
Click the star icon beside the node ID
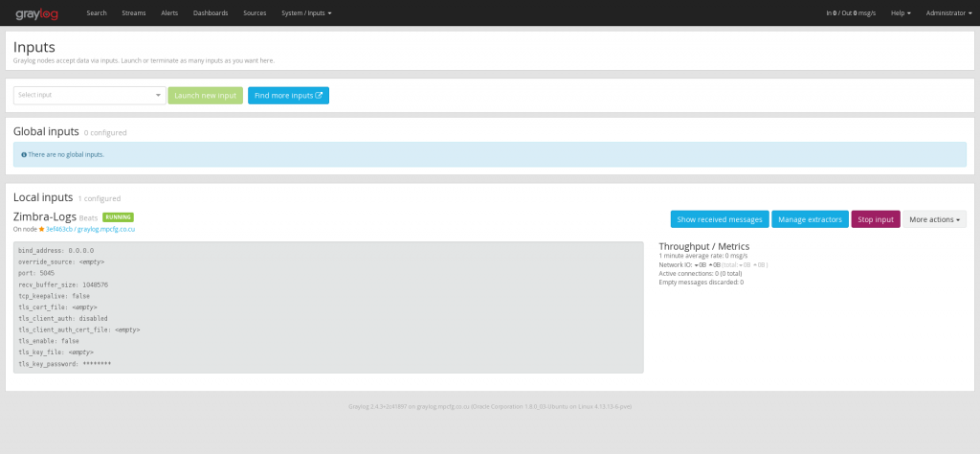click(x=41, y=230)
